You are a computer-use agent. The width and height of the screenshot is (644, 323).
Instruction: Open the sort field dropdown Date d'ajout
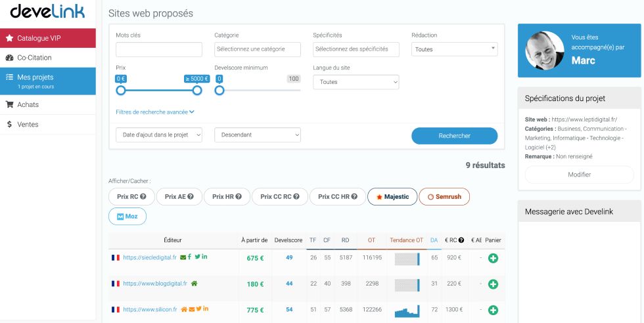[x=159, y=135]
